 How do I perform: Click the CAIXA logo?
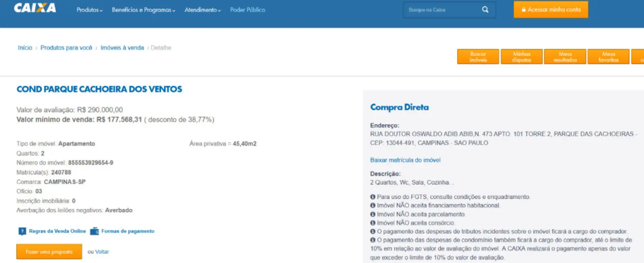click(35, 8)
